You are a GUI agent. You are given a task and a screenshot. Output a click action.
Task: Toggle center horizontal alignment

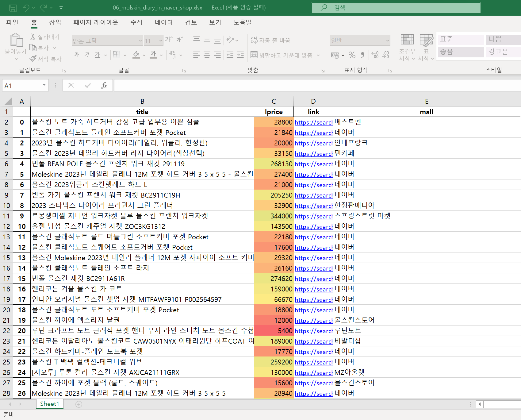pyautogui.click(x=207, y=55)
